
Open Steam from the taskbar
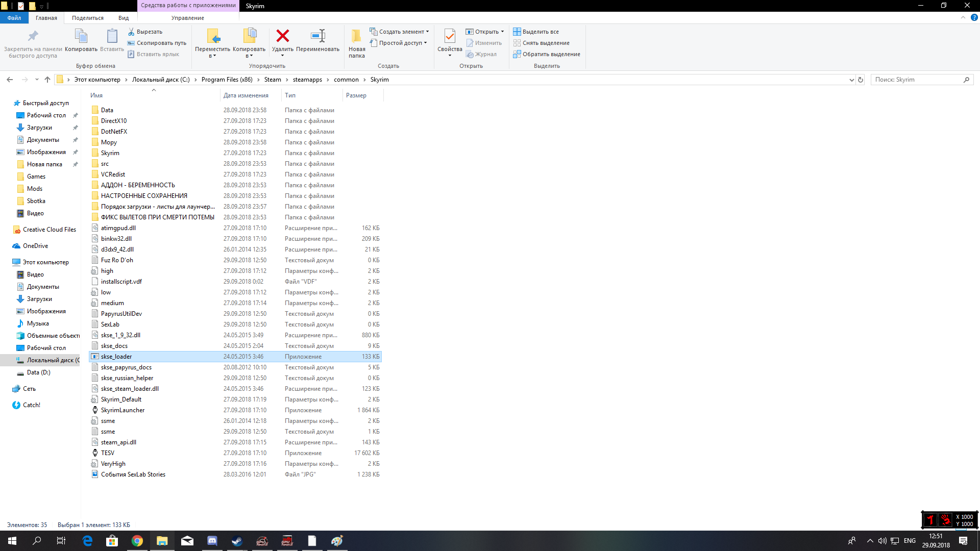click(x=237, y=541)
